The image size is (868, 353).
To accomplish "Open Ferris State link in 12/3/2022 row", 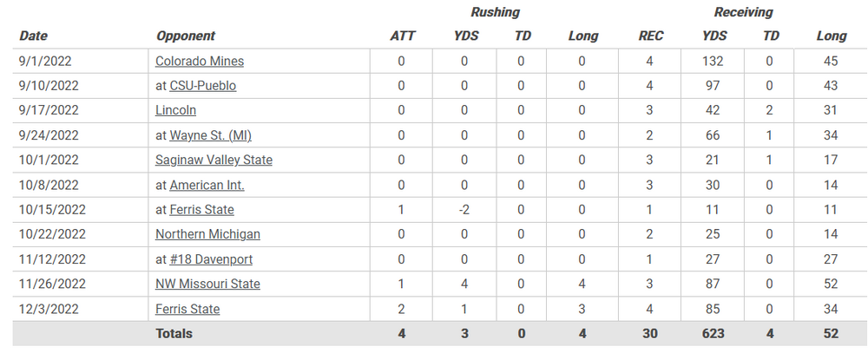I will (x=187, y=309).
